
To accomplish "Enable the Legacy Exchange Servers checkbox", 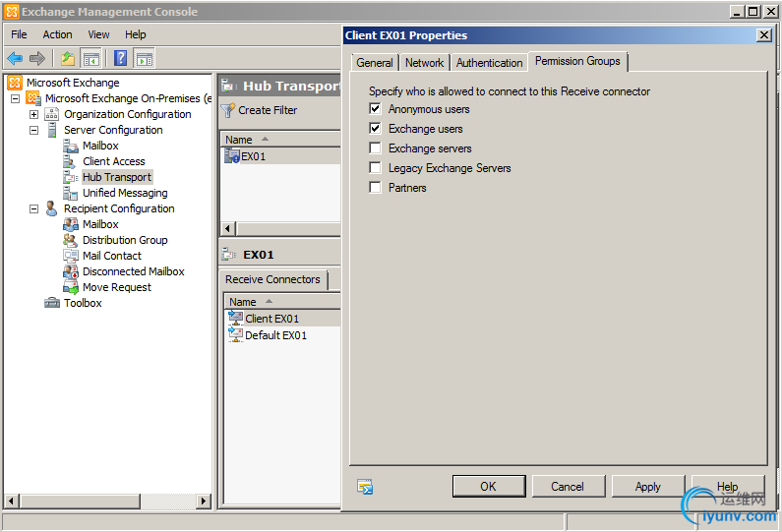I will [375, 167].
